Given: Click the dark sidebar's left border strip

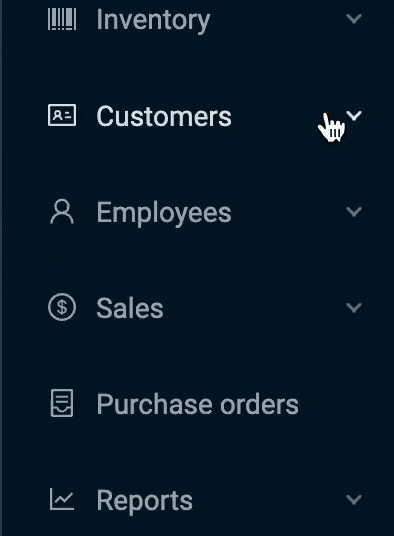Looking at the screenshot, I should (1, 268).
